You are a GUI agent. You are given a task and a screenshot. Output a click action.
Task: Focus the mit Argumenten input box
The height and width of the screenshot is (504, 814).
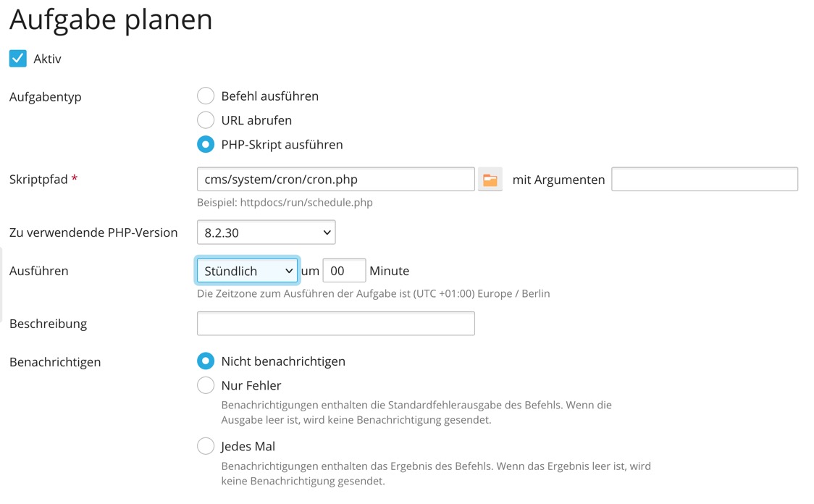click(704, 180)
